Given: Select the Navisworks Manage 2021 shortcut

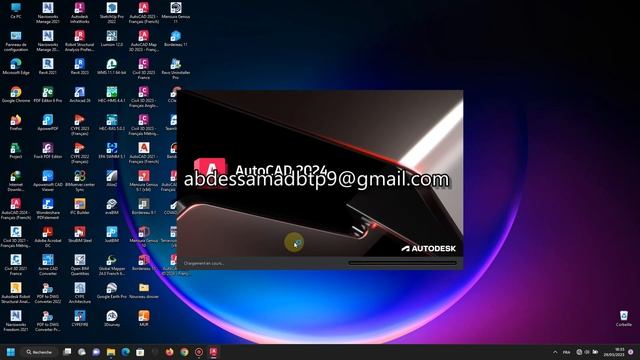Looking at the screenshot, I should click(48, 13).
